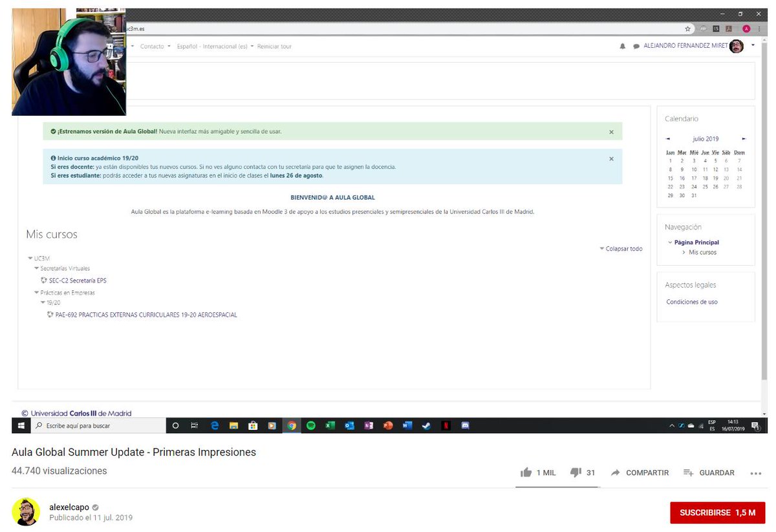Open Chrome's three-dot menu
776x532 pixels.
click(759, 28)
